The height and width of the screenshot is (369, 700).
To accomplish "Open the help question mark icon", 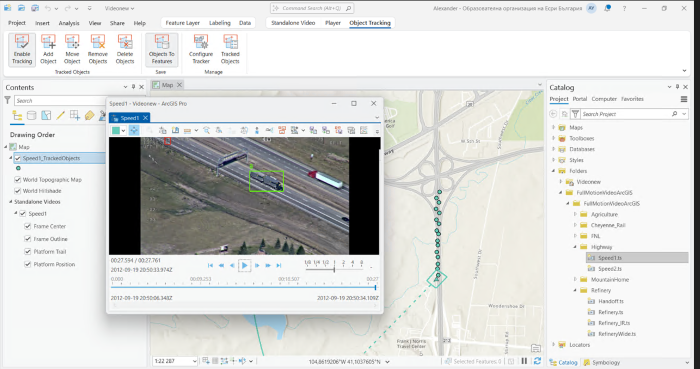I will 624,8.
